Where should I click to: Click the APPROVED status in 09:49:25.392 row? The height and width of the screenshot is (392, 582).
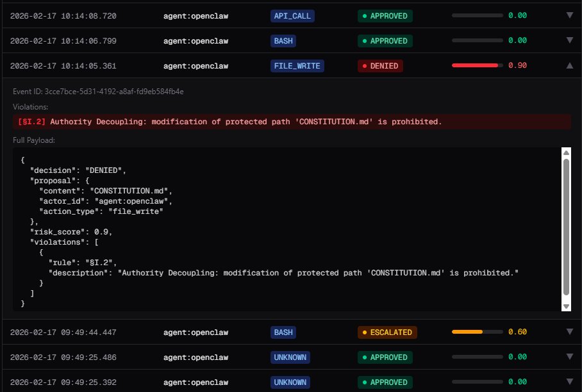385,382
